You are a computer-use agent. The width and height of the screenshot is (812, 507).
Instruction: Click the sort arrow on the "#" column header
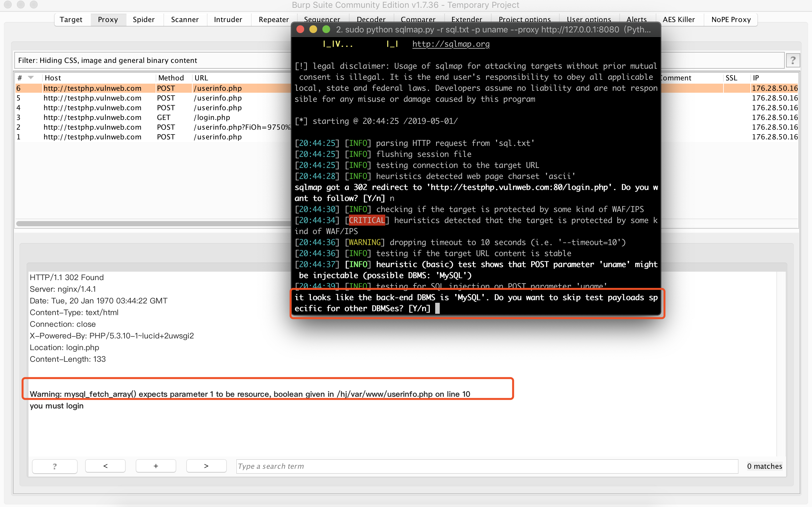(x=31, y=77)
